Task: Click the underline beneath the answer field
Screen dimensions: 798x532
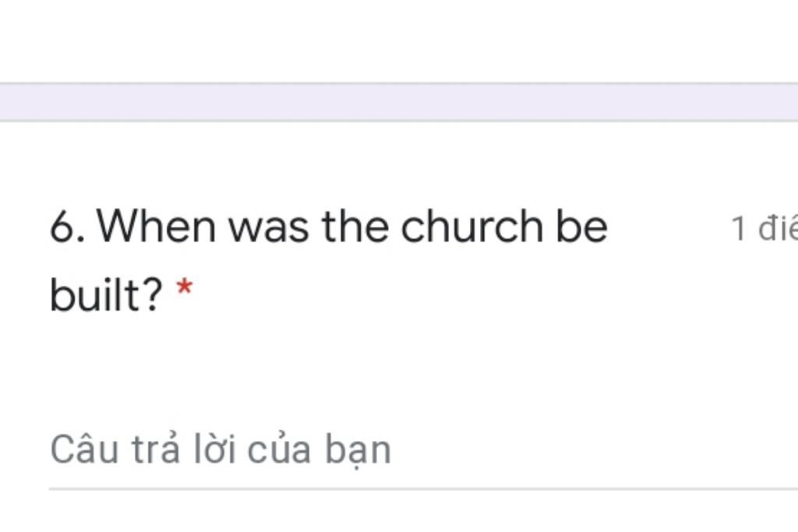Action: (423, 488)
